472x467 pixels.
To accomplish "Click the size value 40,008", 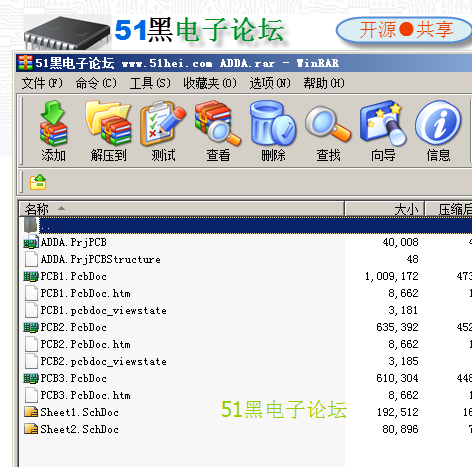I will 401,242.
